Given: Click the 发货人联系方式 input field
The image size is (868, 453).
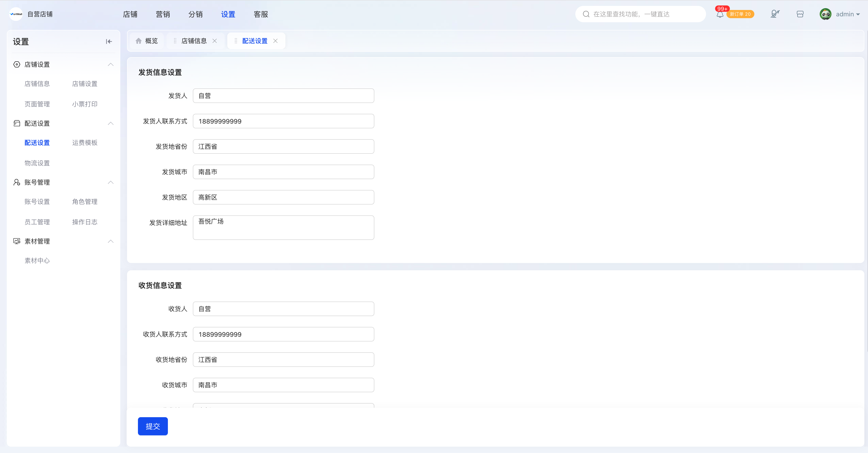Looking at the screenshot, I should (x=283, y=121).
